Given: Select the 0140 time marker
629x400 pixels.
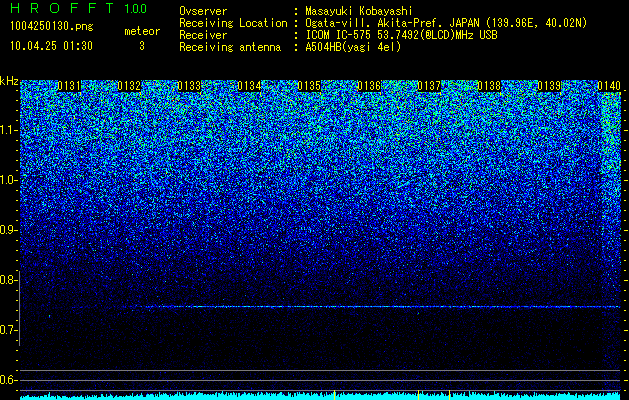Looking at the screenshot, I should [x=609, y=86].
